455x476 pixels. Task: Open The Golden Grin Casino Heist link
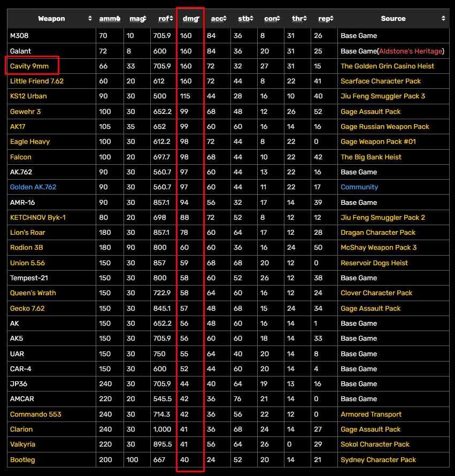pyautogui.click(x=387, y=66)
